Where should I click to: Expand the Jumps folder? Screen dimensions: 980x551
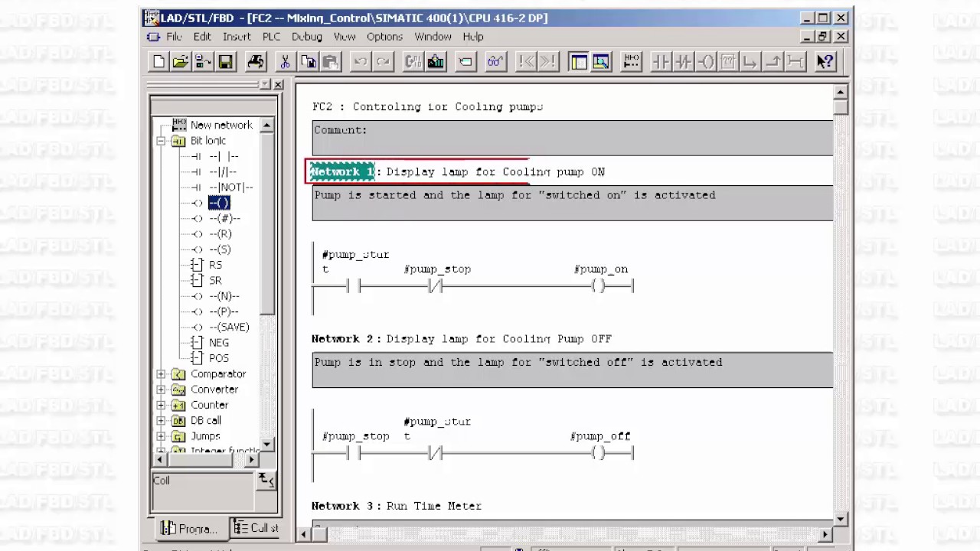coord(161,436)
